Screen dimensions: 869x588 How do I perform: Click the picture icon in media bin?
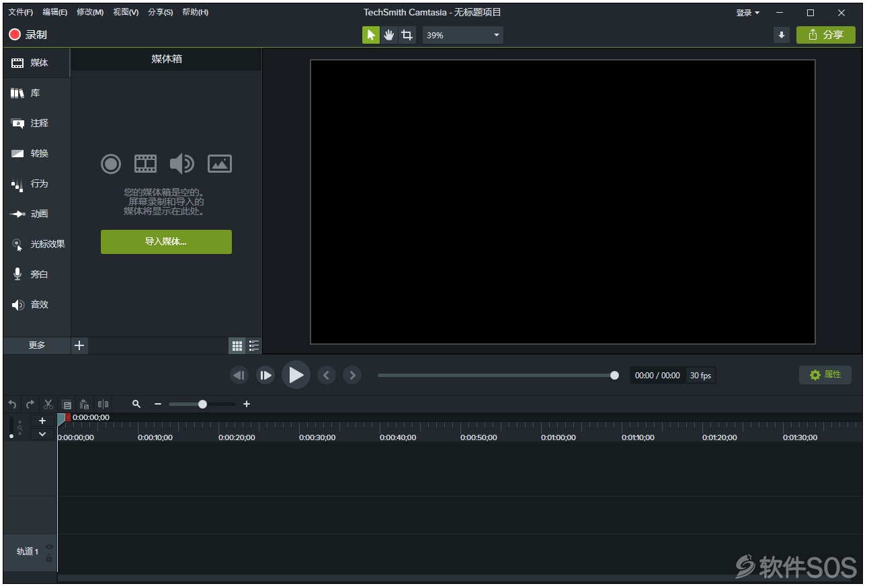220,163
